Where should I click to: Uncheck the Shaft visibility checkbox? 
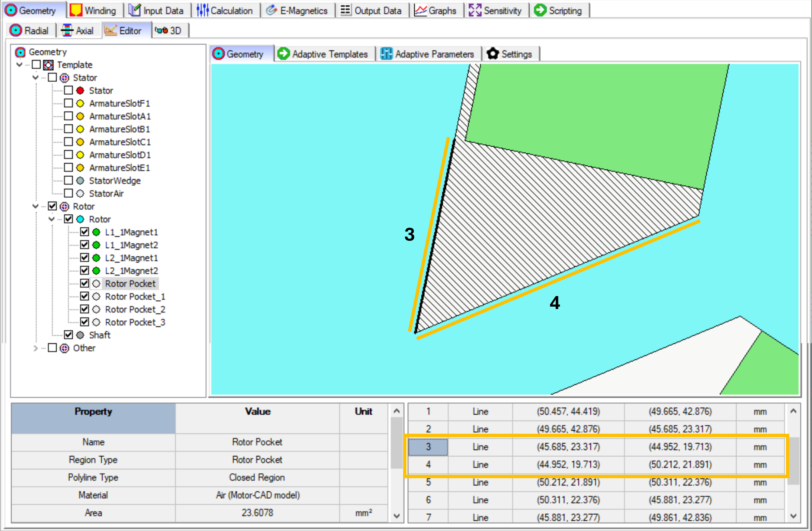68,335
